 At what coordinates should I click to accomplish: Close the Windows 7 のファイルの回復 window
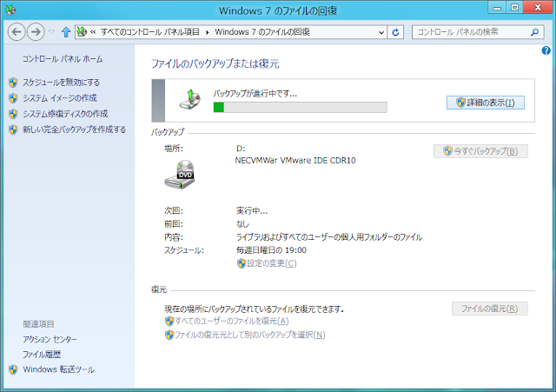[x=538, y=8]
